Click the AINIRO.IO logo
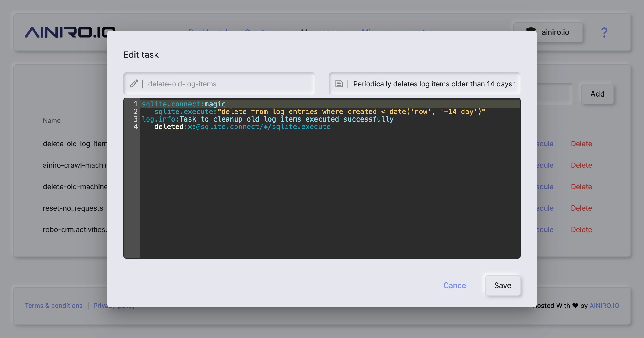This screenshot has width=644, height=338. coord(67,33)
